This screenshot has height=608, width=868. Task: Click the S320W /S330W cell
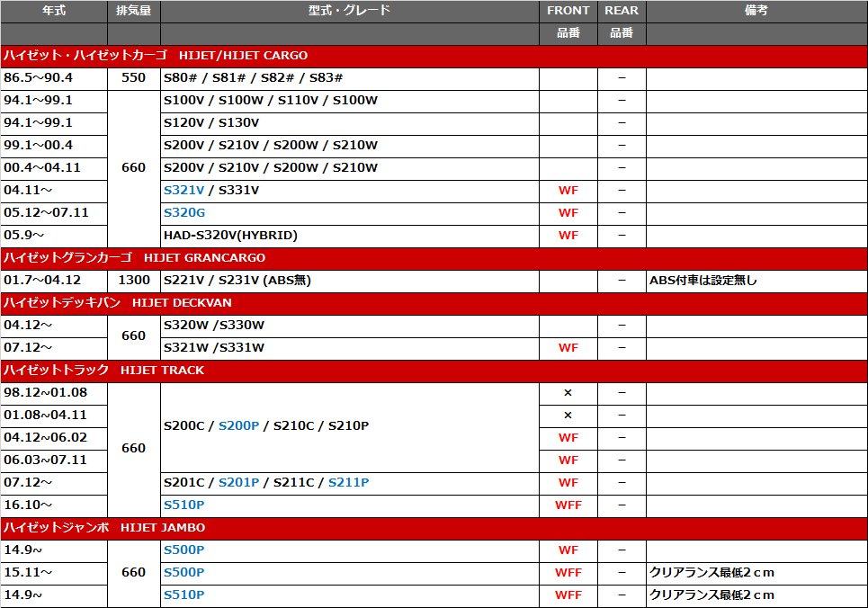coord(350,326)
